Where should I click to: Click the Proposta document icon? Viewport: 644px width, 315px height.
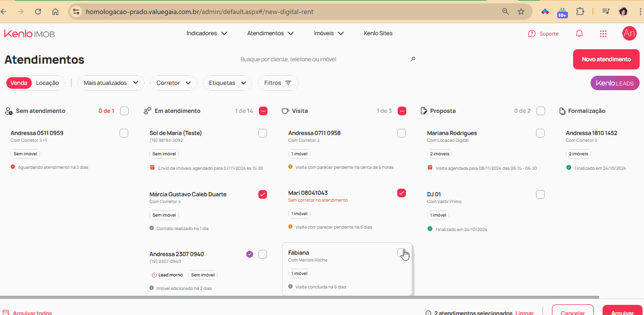[424, 111]
